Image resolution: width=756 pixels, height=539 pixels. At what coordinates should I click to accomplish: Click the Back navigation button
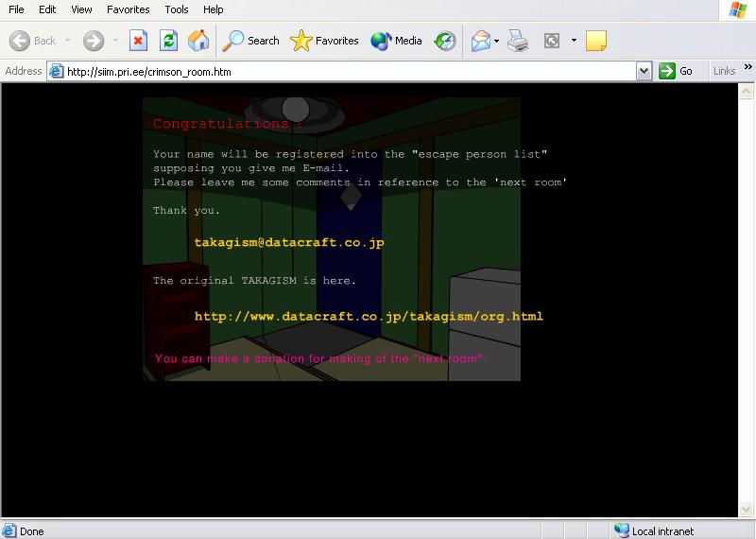coord(33,41)
